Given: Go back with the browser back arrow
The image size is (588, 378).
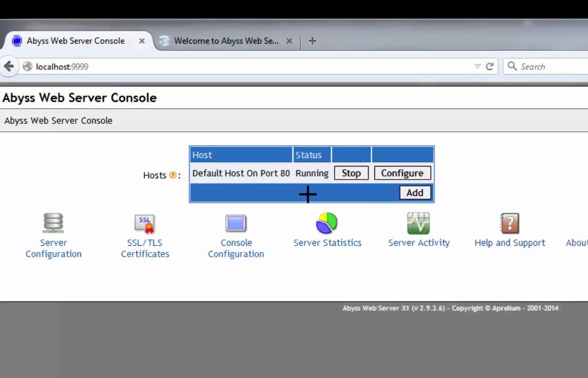Looking at the screenshot, I should click(8, 66).
